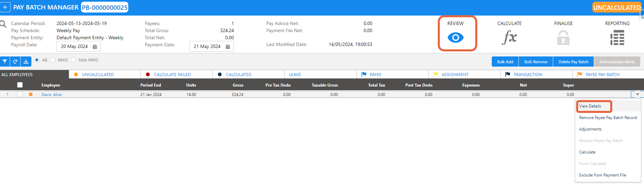Open the Davis, Alice employee link
The width and height of the screenshot is (644, 190).
tap(52, 95)
